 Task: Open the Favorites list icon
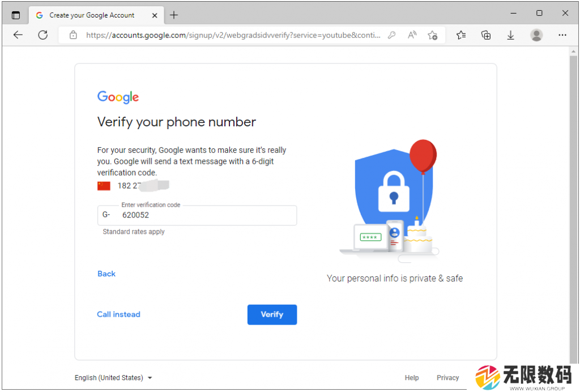tap(461, 35)
